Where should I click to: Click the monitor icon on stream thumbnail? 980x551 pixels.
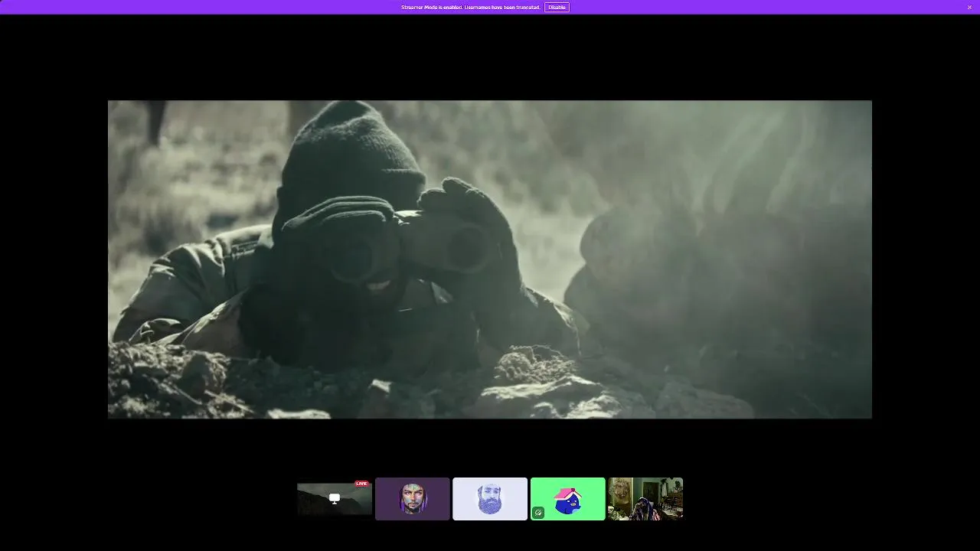coord(335,499)
